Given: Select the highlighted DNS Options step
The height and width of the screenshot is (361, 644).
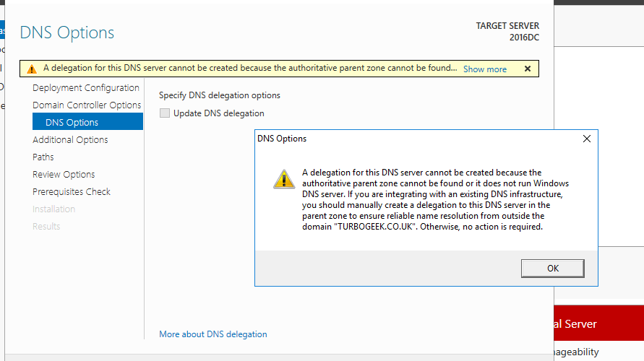Looking at the screenshot, I should pyautogui.click(x=72, y=123).
